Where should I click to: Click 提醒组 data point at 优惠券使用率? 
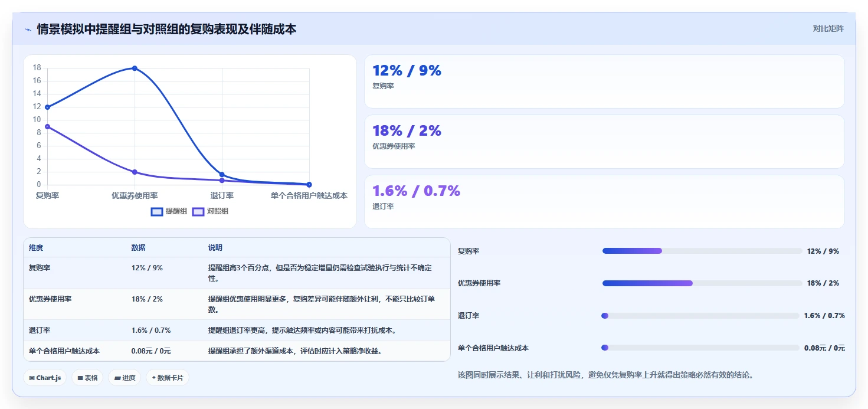click(x=135, y=68)
